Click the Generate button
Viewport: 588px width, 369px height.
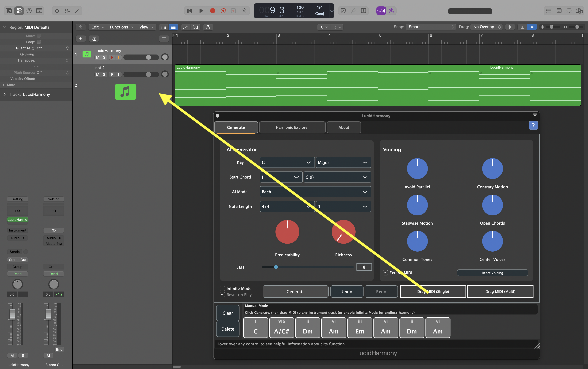(295, 292)
